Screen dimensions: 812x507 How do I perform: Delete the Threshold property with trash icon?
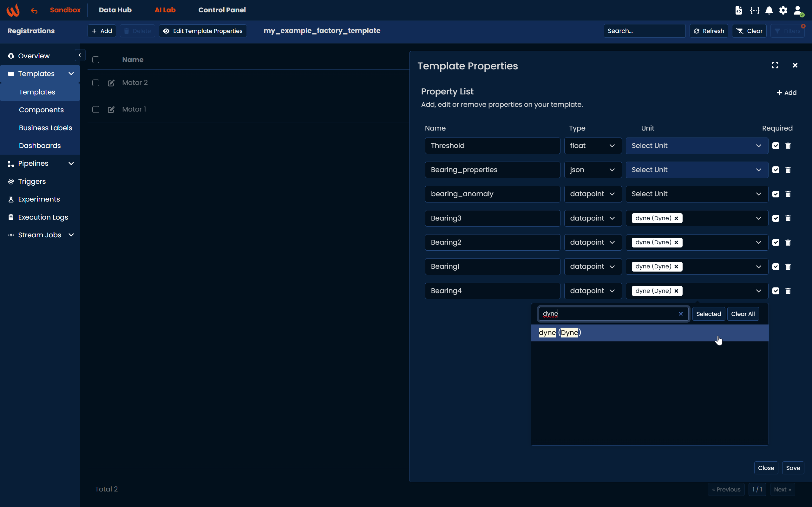click(x=788, y=145)
